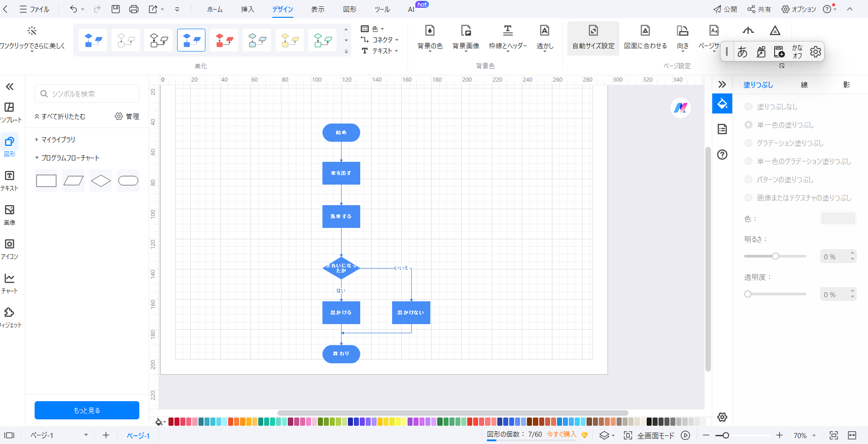Viewport: 868px width, 444px height.
Task: Save the document with the floppy icon
Action: (x=116, y=9)
